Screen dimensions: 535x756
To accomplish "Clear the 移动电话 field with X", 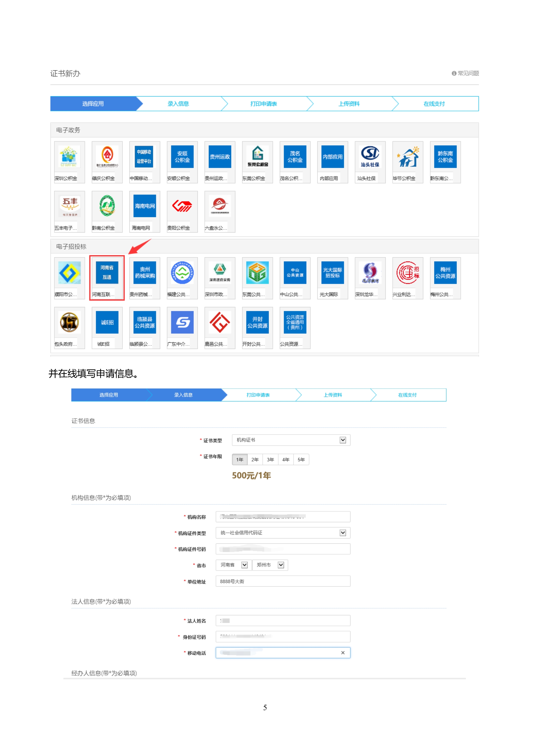I will tap(343, 653).
